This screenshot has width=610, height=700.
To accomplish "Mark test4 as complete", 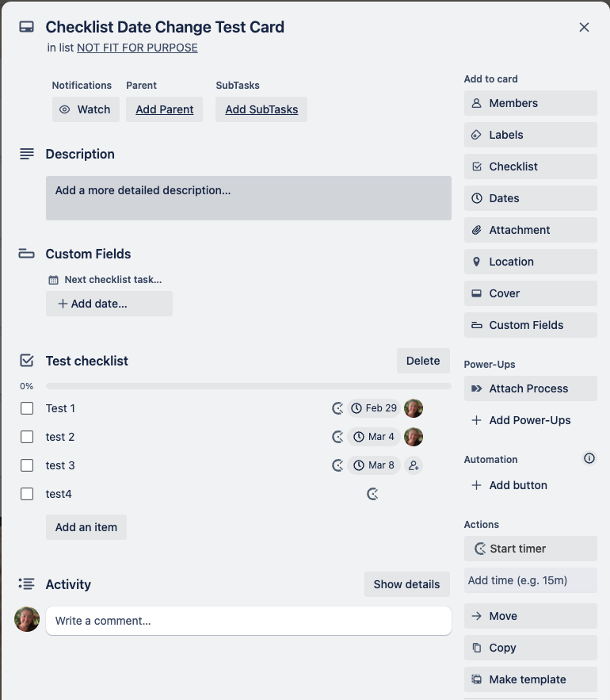I will click(27, 494).
